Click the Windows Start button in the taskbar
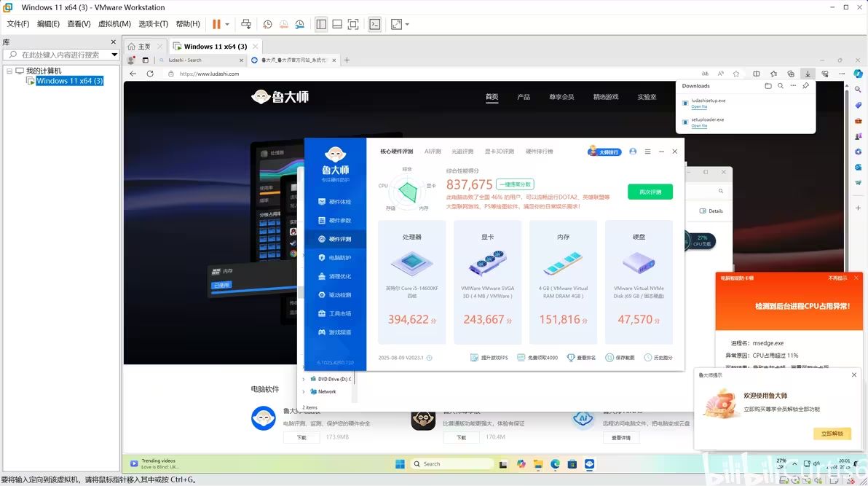Viewport: 868px width, 486px height. click(x=401, y=464)
